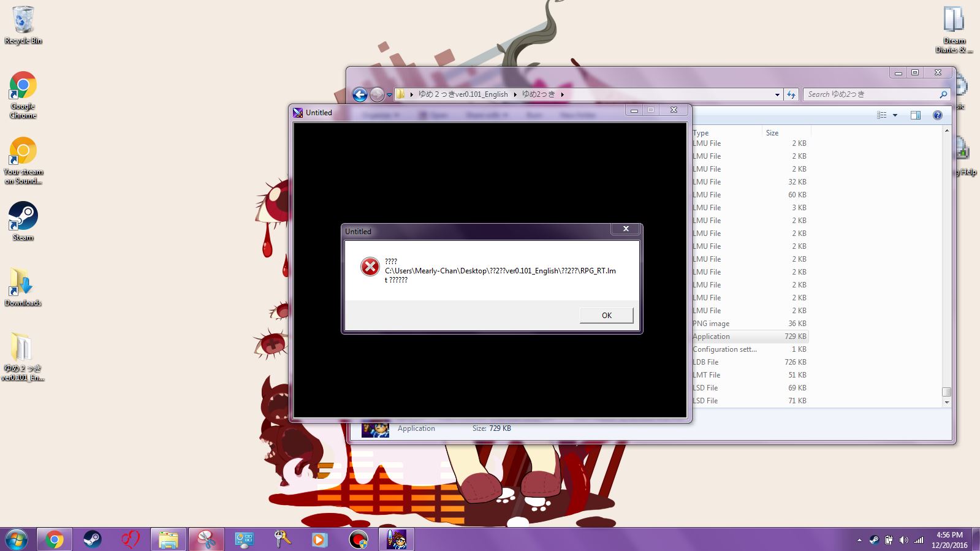Image resolution: width=980 pixels, height=551 pixels.
Task: Select the LDB File row
Action: coord(750,362)
